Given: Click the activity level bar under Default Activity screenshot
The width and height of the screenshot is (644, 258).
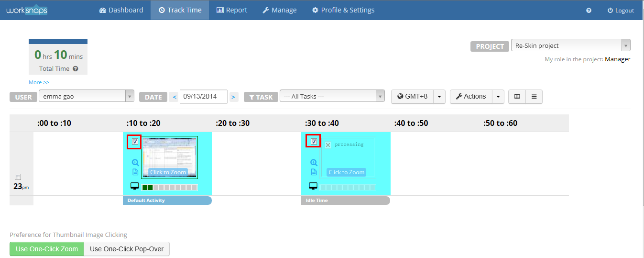Looking at the screenshot, I should 170,188.
